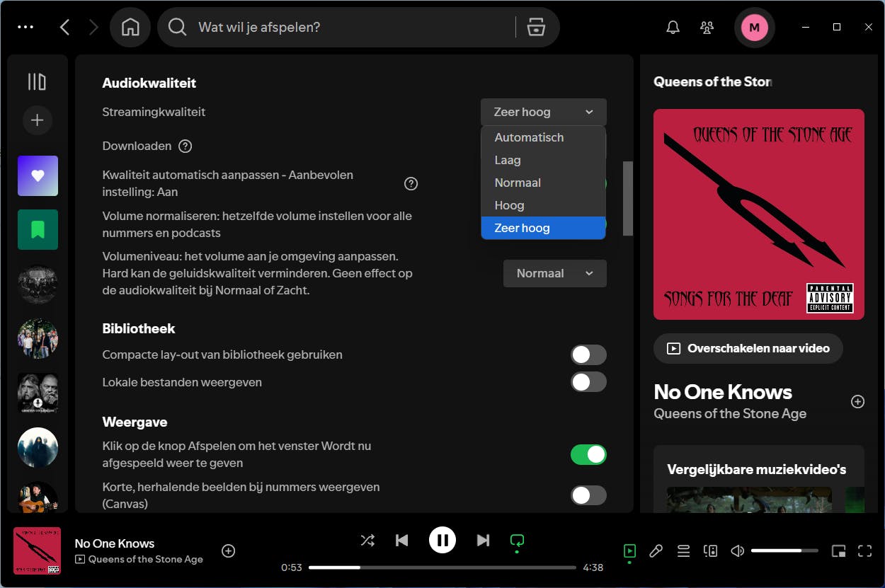The width and height of the screenshot is (885, 588).
Task: Open the notifications bell
Action: click(x=673, y=27)
